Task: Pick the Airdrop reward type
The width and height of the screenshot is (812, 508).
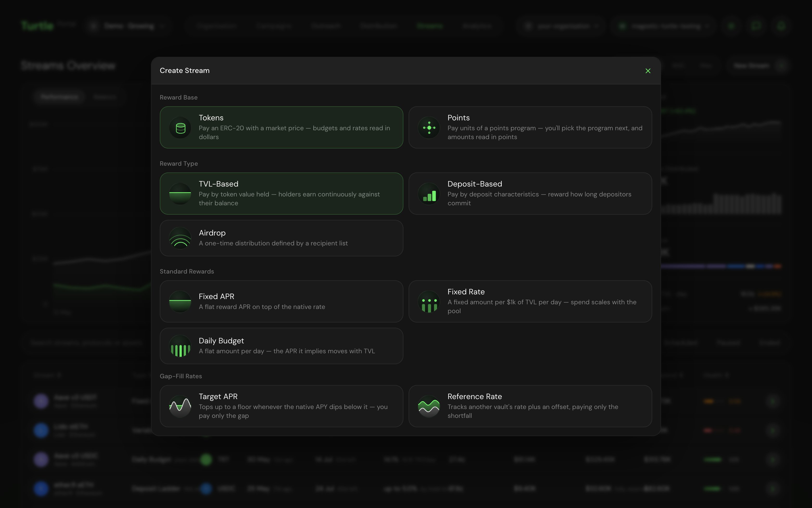Action: click(281, 238)
